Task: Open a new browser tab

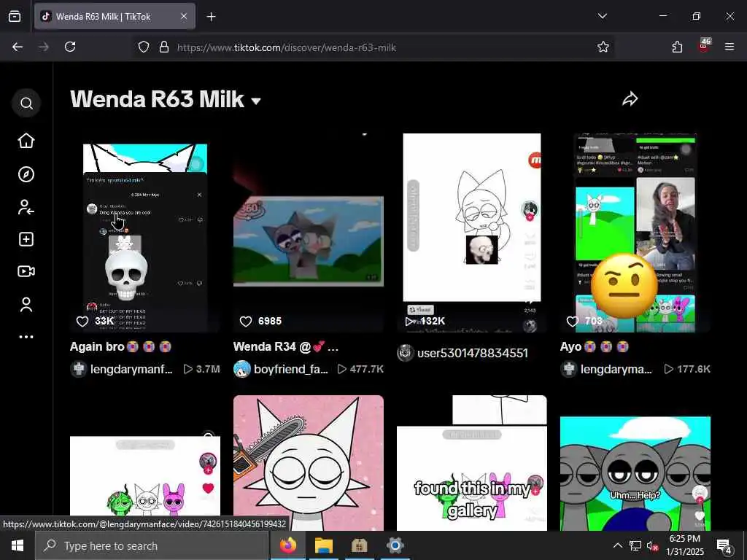Action: coord(211,17)
